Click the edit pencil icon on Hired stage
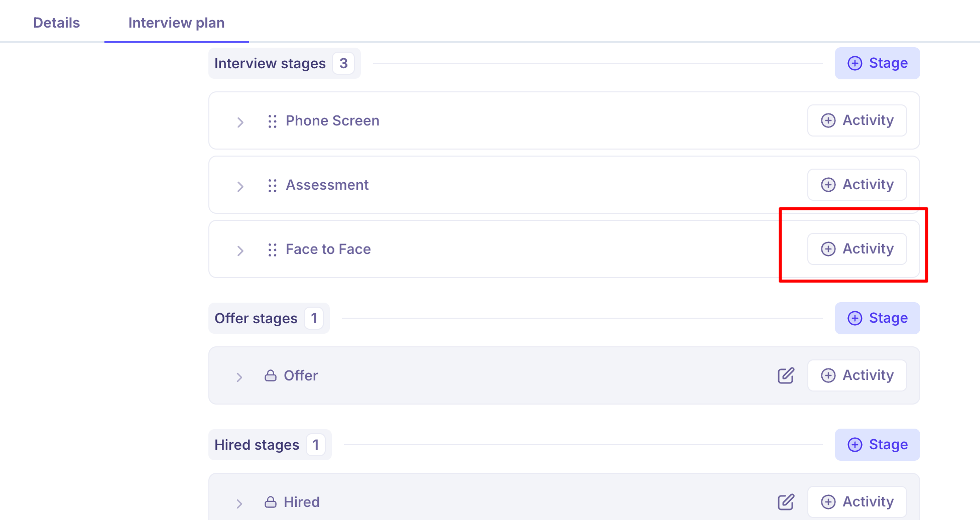 pos(786,502)
